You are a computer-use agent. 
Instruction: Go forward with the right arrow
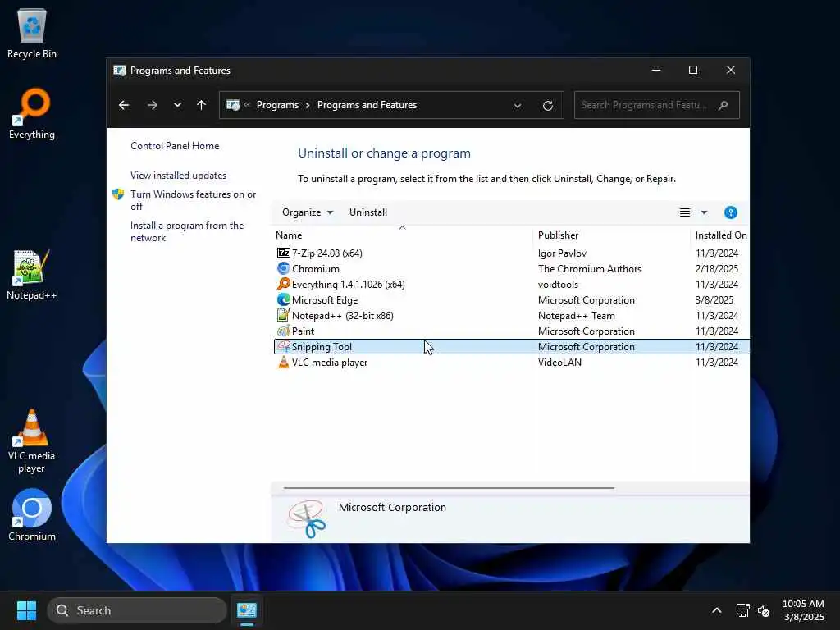tap(152, 105)
